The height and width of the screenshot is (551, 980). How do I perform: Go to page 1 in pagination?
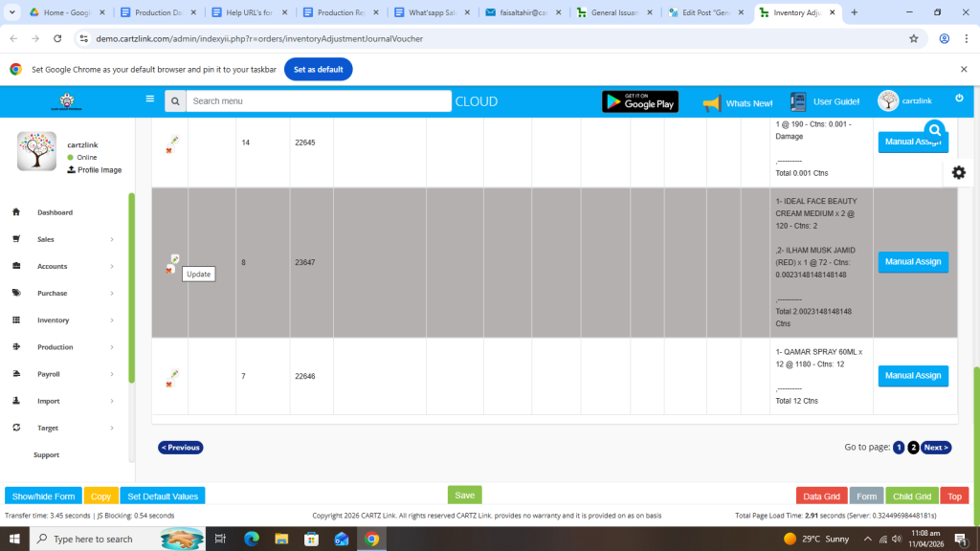(899, 448)
